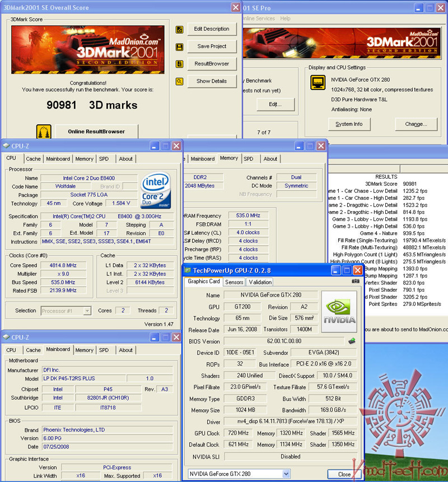Open Memory tab in lower CPU-Z window
The height and width of the screenshot is (482, 448).
point(84,350)
